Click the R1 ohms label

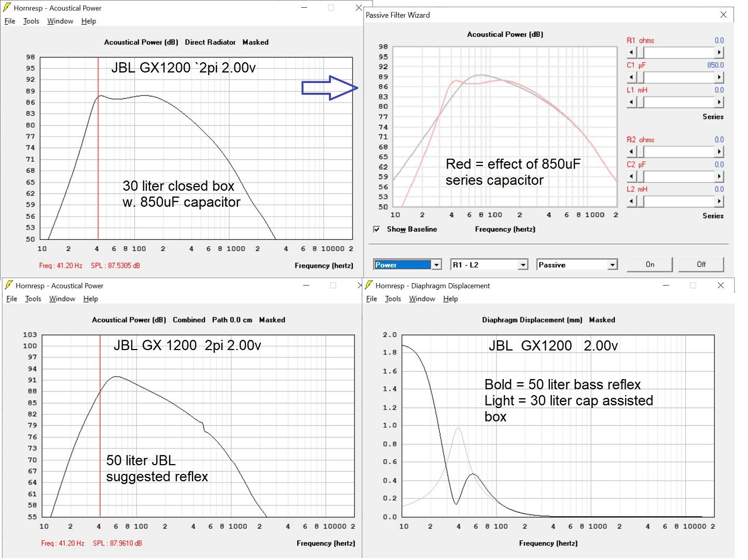640,40
